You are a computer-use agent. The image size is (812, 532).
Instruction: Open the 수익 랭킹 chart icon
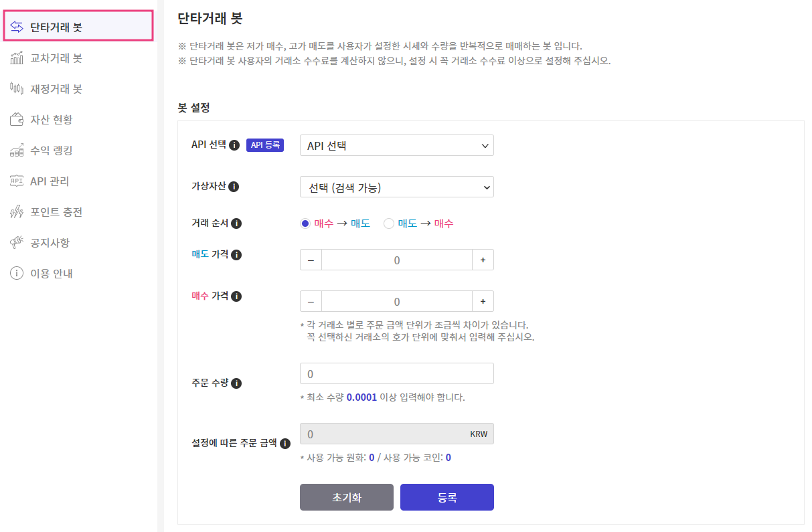17,150
